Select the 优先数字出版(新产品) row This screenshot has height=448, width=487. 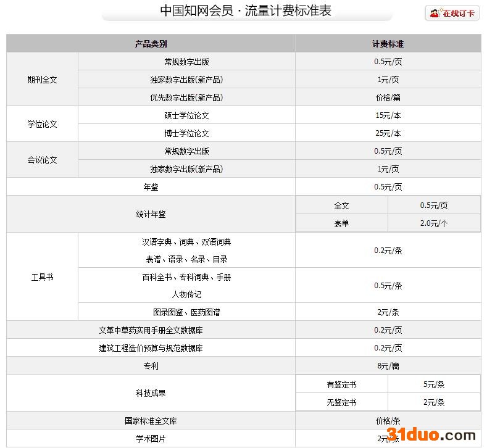click(x=186, y=97)
